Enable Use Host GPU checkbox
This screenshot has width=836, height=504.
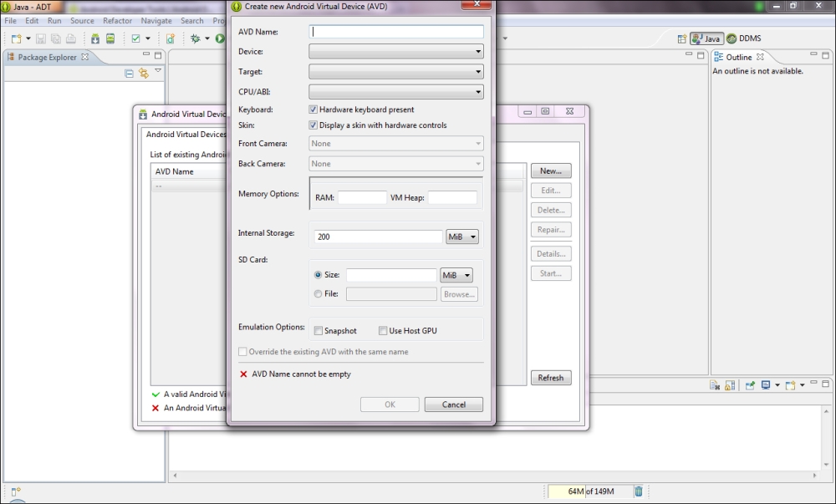click(x=383, y=331)
